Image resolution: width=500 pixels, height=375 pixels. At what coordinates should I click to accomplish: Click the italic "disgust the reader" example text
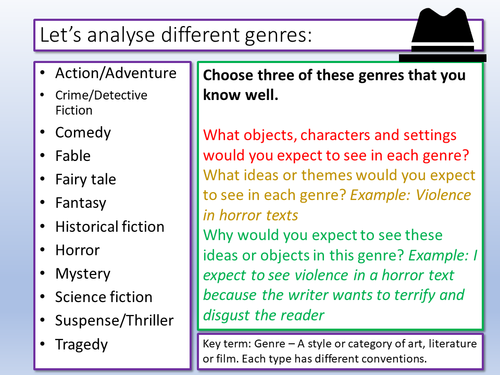coord(263,315)
